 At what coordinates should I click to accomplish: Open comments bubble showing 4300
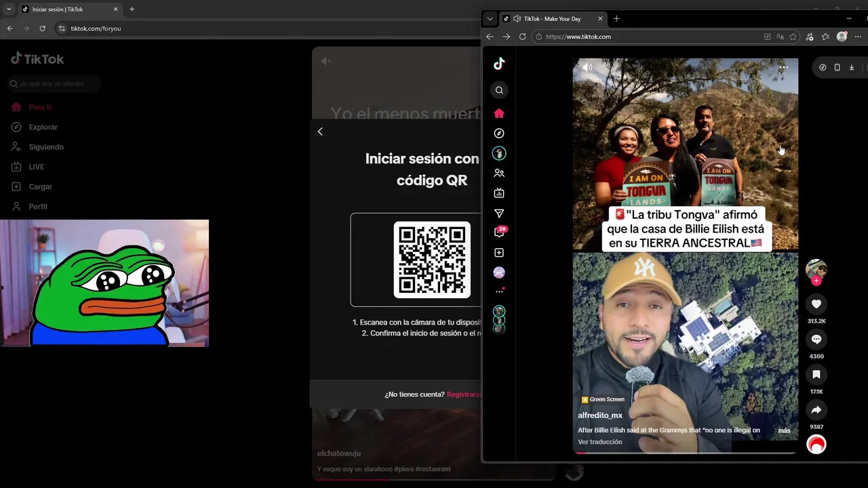pyautogui.click(x=816, y=340)
